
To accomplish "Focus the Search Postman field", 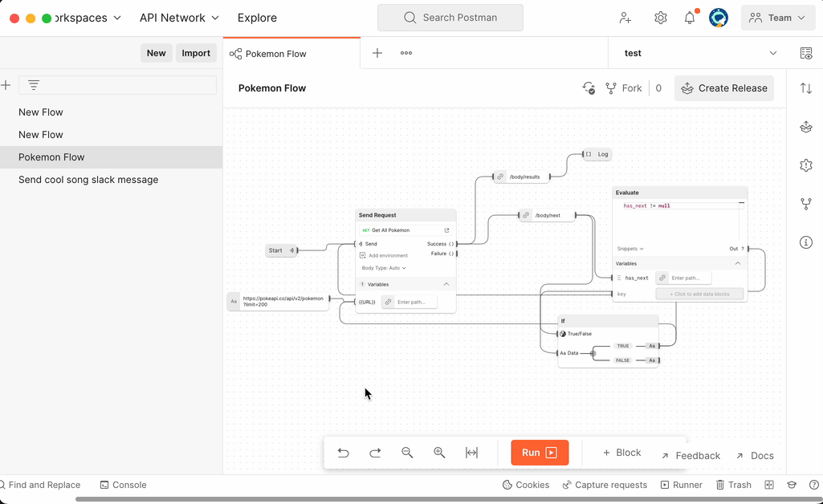I will click(450, 18).
